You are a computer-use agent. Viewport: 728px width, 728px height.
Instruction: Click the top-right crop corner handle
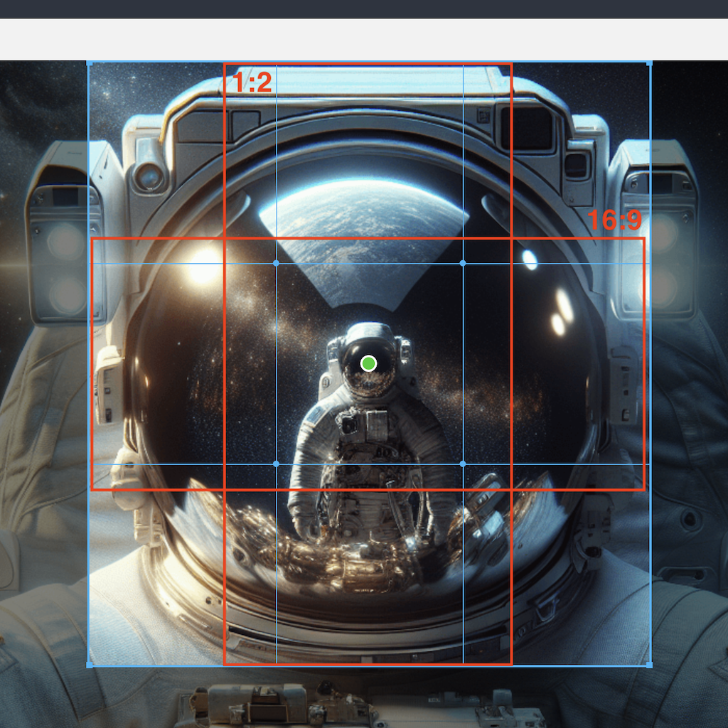pyautogui.click(x=649, y=64)
